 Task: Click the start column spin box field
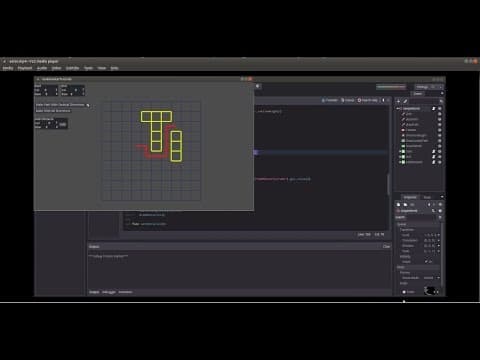pos(49,90)
